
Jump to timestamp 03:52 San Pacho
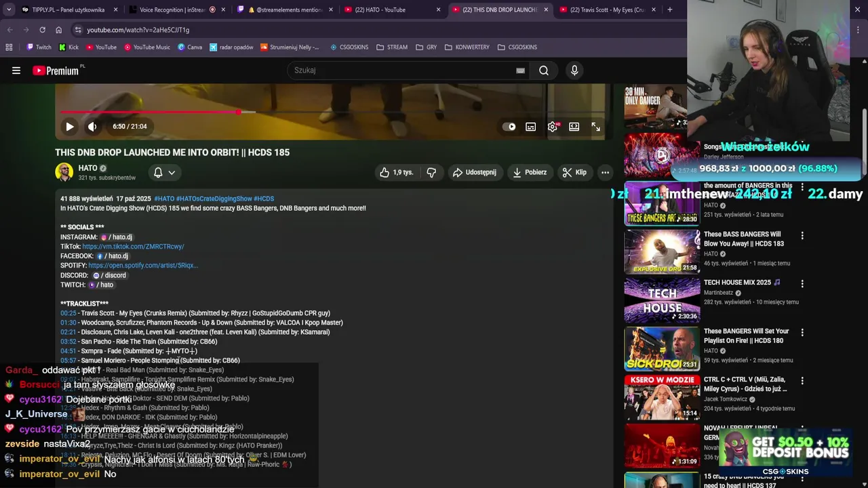point(68,342)
